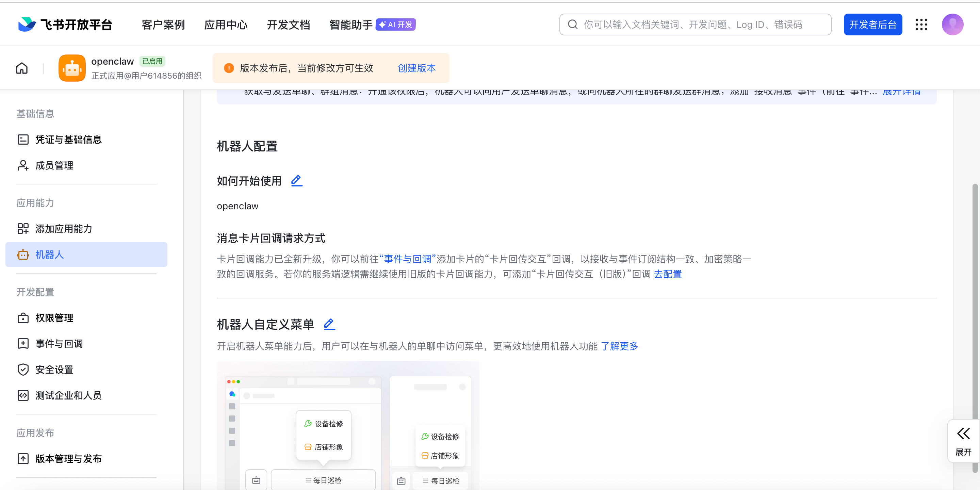Go to 版本管理与发布 page
980x490 pixels.
68,459
